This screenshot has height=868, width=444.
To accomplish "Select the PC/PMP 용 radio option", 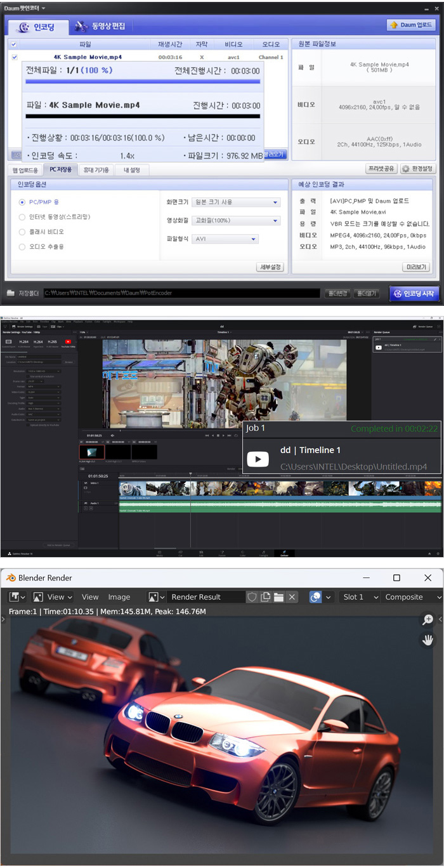I will point(23,202).
